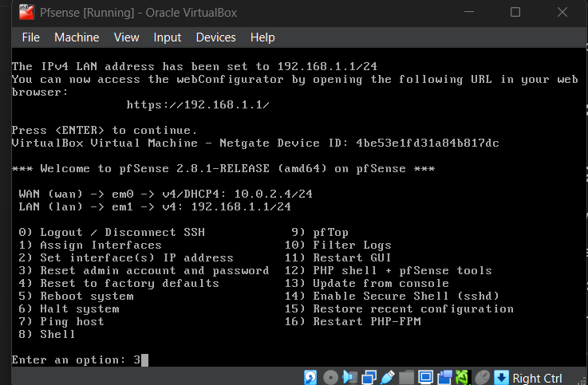Click the network adapters indicator icon
This screenshot has height=385, width=588.
[x=369, y=378]
